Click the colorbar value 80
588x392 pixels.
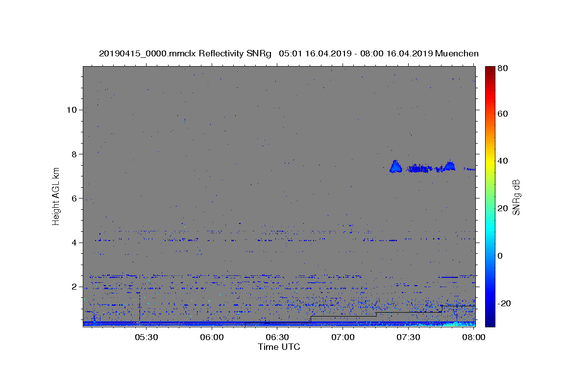pos(502,68)
